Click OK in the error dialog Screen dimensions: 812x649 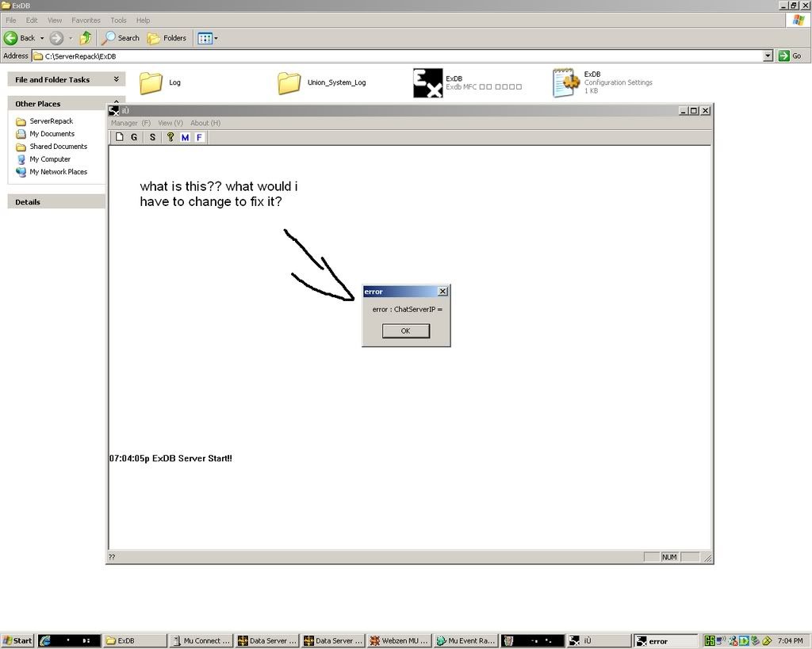click(405, 331)
